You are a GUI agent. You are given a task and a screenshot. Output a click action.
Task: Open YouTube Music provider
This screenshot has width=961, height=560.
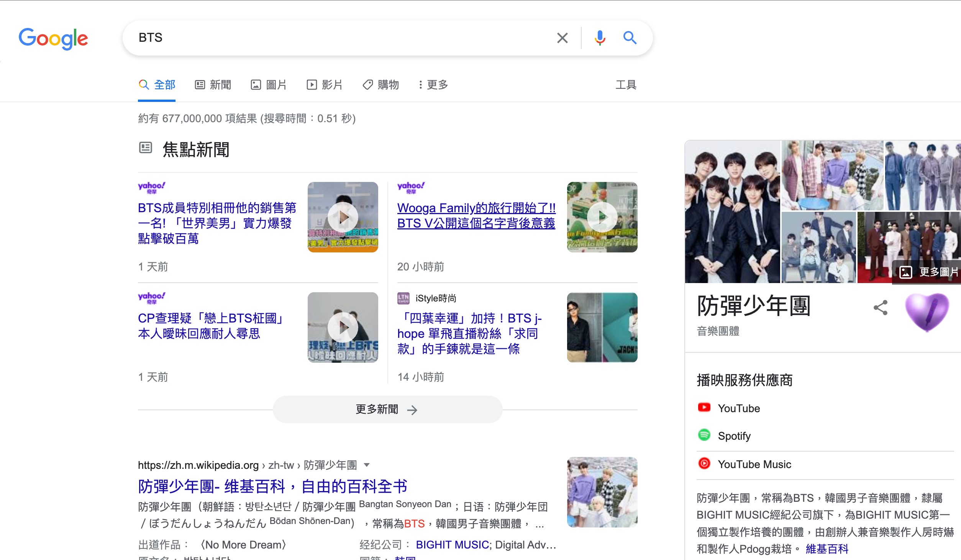(x=754, y=464)
